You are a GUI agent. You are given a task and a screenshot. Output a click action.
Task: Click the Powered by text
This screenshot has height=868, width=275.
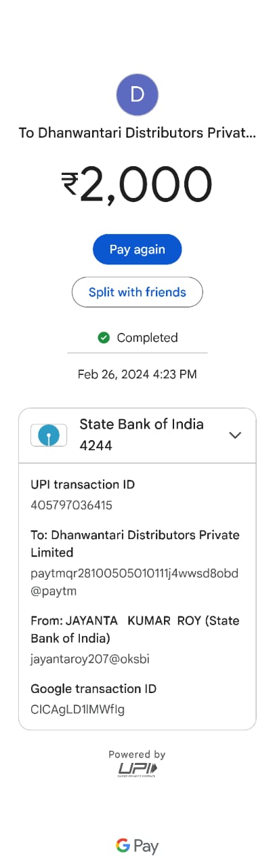137,754
